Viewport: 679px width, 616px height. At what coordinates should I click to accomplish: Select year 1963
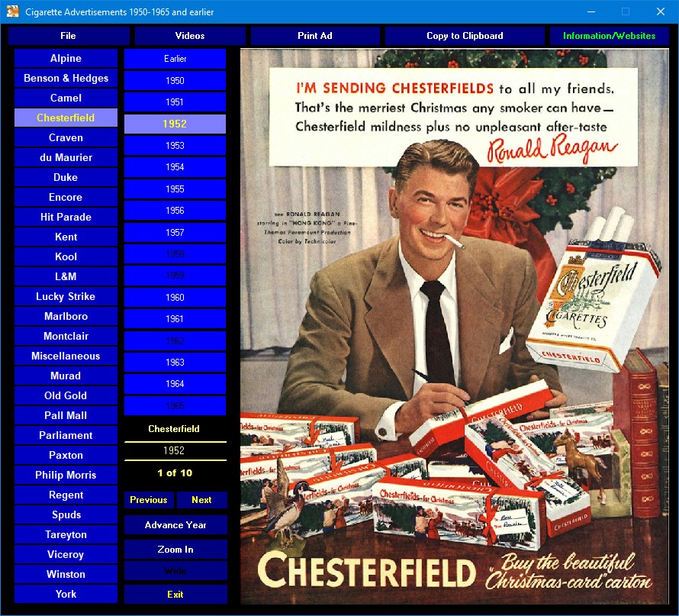175,363
